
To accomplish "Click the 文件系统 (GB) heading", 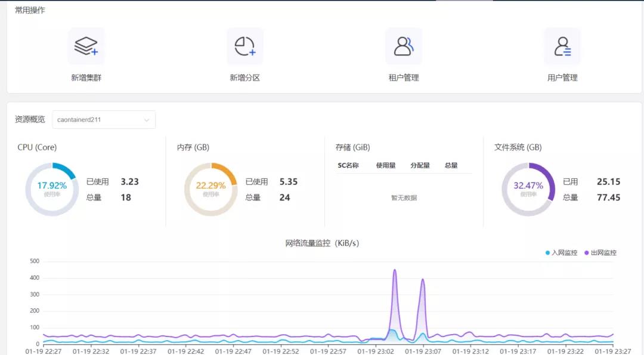I will (518, 147).
